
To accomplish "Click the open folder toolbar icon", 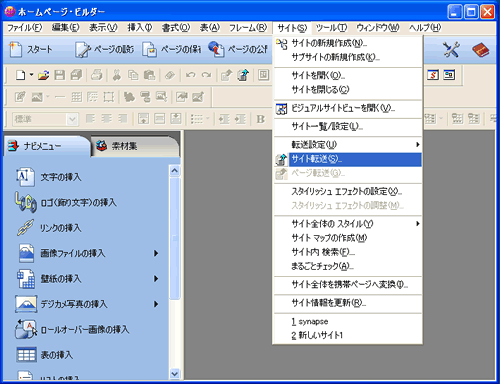I will click(43, 75).
